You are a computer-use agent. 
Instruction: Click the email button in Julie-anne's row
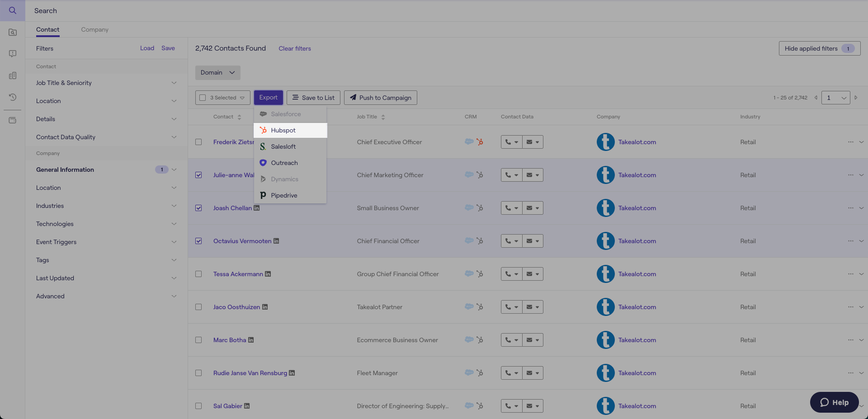(x=533, y=175)
